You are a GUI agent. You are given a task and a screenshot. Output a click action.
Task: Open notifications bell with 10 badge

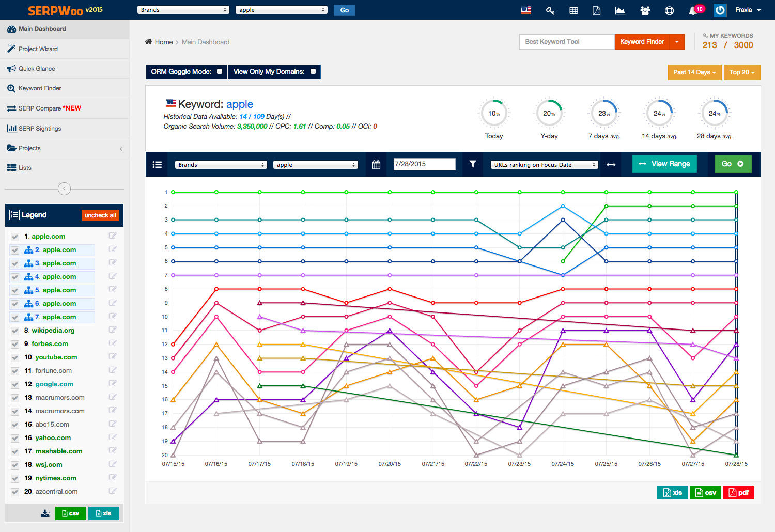[695, 10]
